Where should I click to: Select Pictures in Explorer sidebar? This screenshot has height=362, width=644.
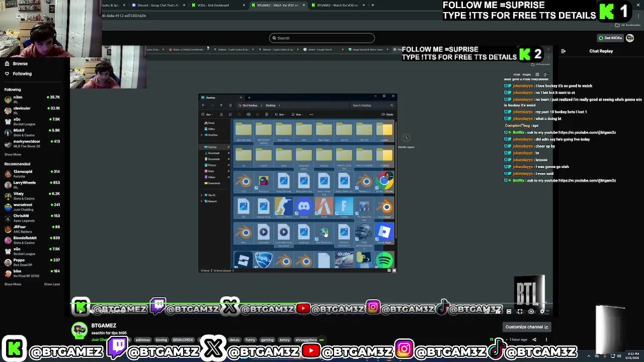[212, 165]
